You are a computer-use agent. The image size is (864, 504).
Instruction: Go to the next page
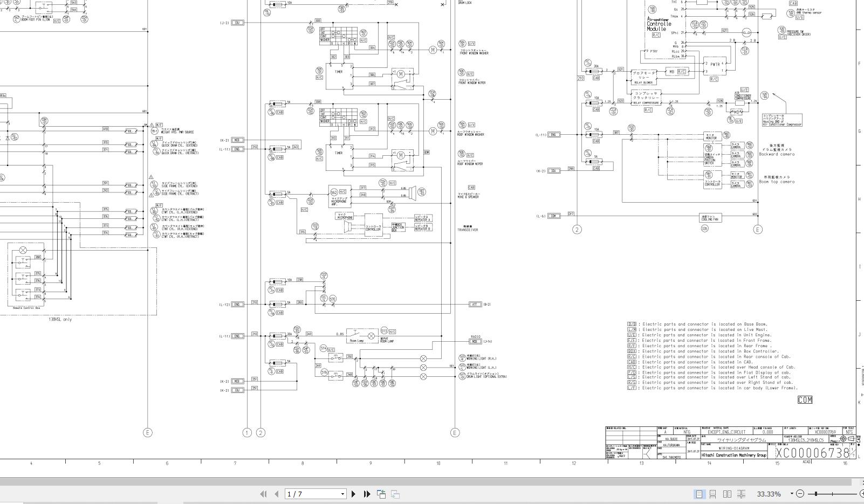tap(353, 493)
